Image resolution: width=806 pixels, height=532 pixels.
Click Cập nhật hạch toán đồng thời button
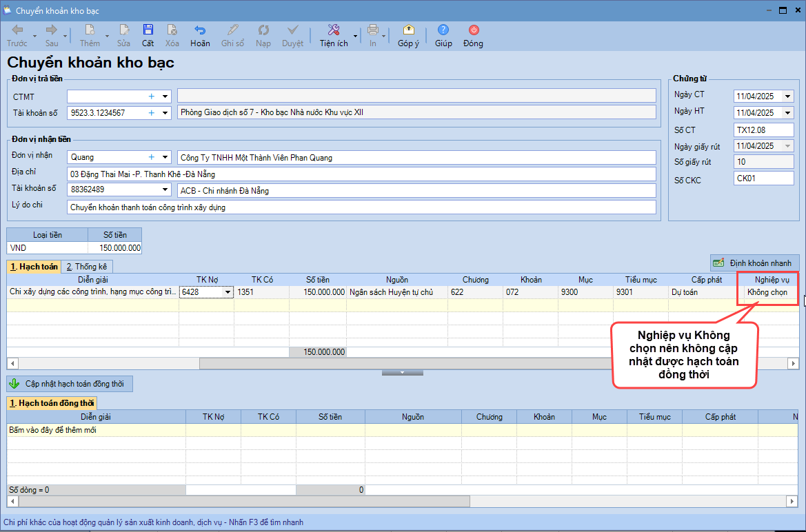[70, 383]
